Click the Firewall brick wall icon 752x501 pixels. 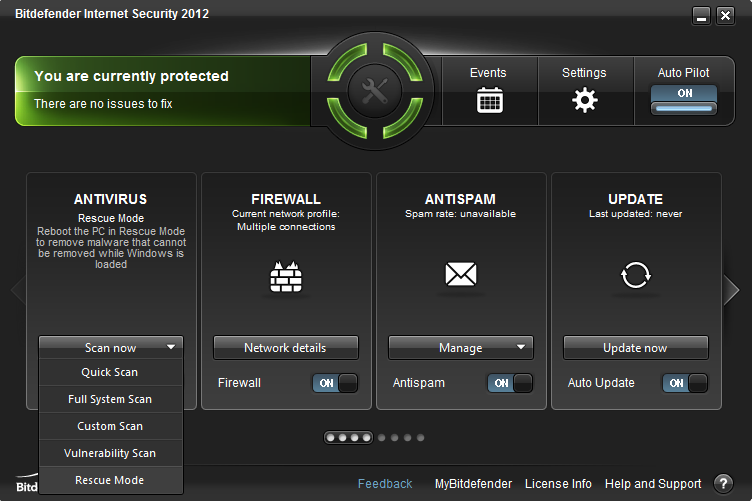coord(286,276)
